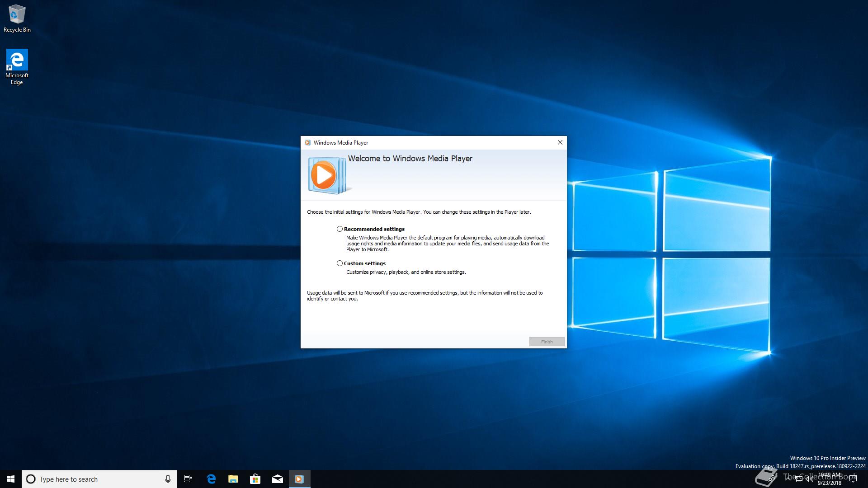Open the volume speaker control
This screenshot has width=868, height=488.
click(x=809, y=479)
